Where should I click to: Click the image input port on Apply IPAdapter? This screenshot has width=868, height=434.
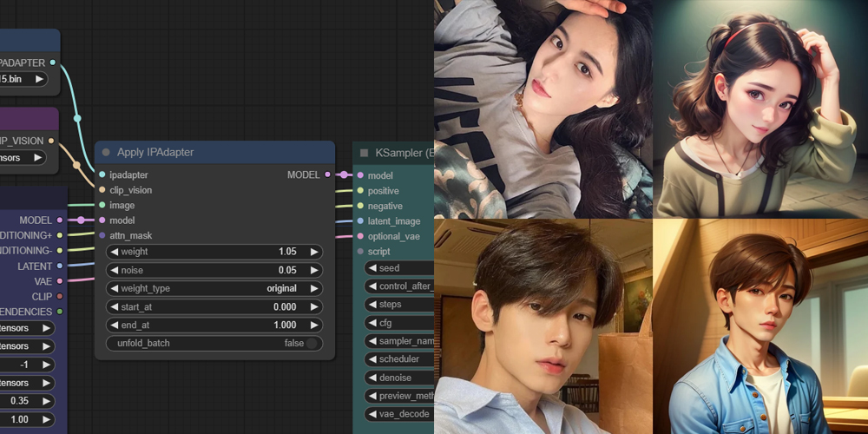(x=102, y=206)
